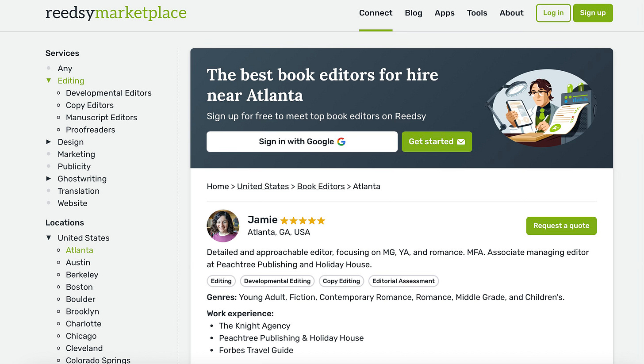Click the Get started button
Image resolution: width=644 pixels, height=364 pixels.
click(437, 142)
